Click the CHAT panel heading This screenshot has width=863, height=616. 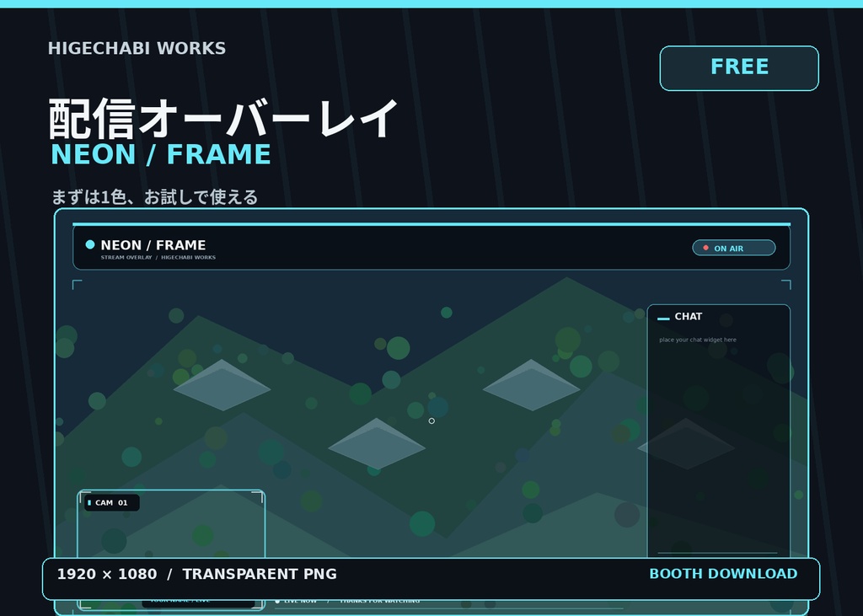[x=688, y=317]
